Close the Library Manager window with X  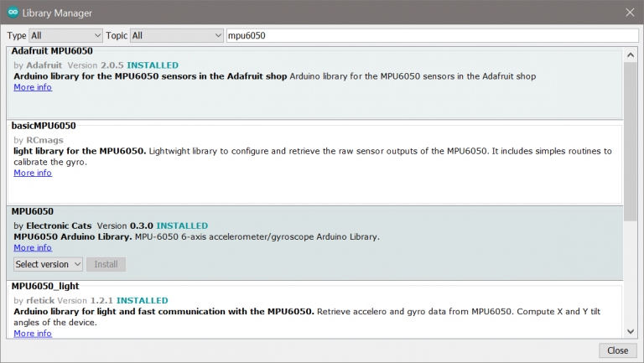pos(630,13)
